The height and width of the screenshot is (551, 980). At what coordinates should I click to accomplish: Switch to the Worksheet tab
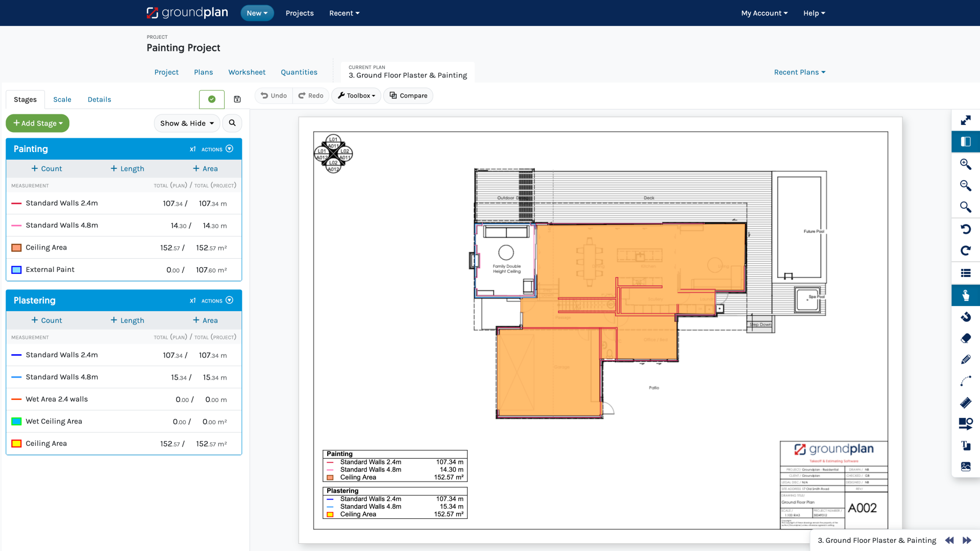point(247,72)
